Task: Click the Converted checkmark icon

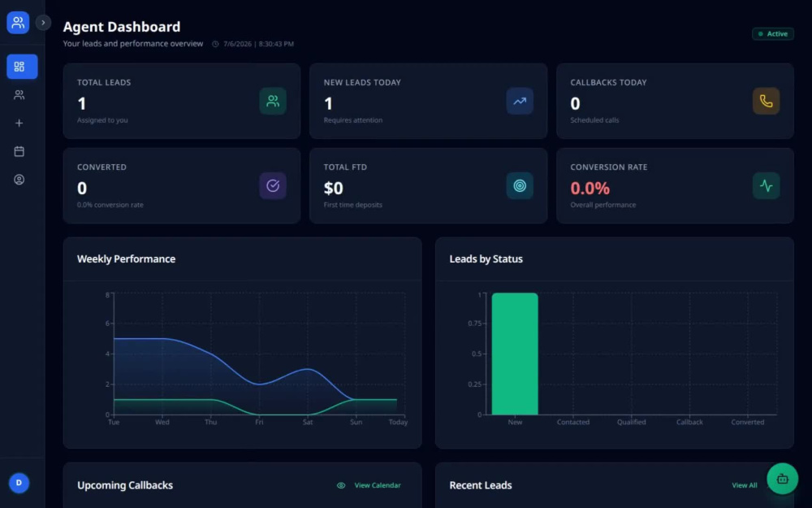Action: pyautogui.click(x=273, y=185)
